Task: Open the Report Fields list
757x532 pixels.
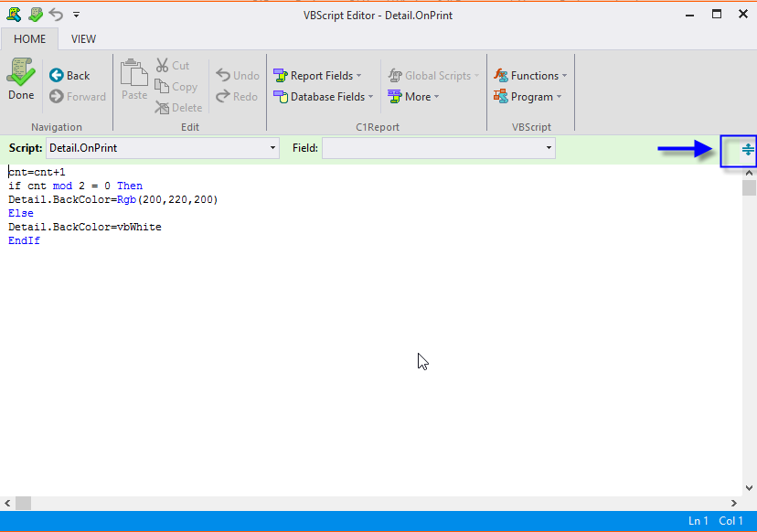Action: coord(317,76)
